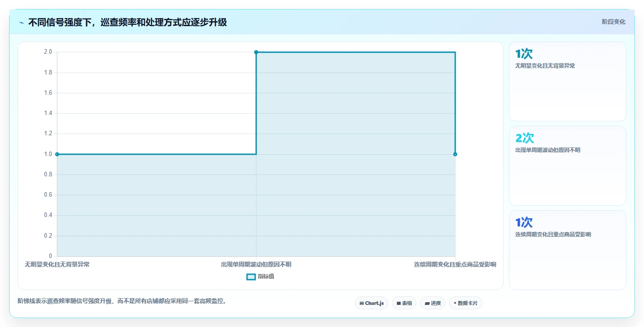Viewport: 644px width, 327px height.
Task: Click the y-axis tick 2.0
Action: point(48,52)
